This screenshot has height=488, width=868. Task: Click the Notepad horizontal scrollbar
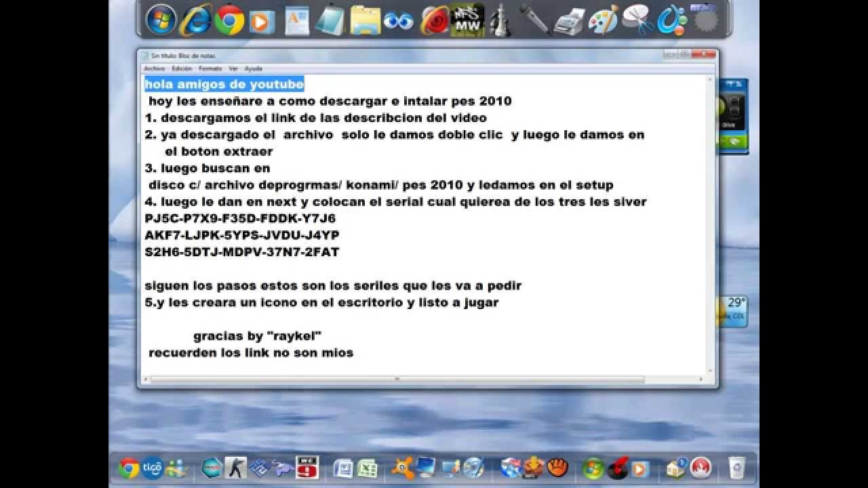(422, 378)
